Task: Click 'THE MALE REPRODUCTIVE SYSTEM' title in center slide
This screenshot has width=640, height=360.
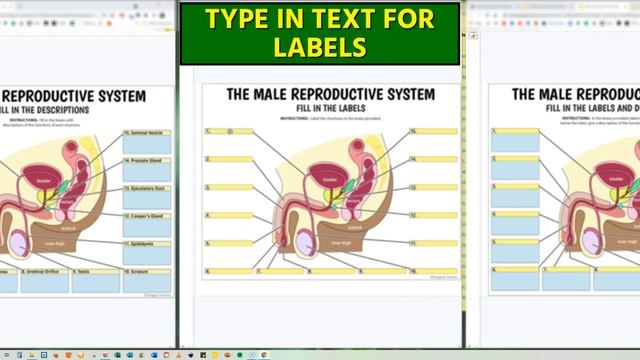Action: (x=331, y=94)
